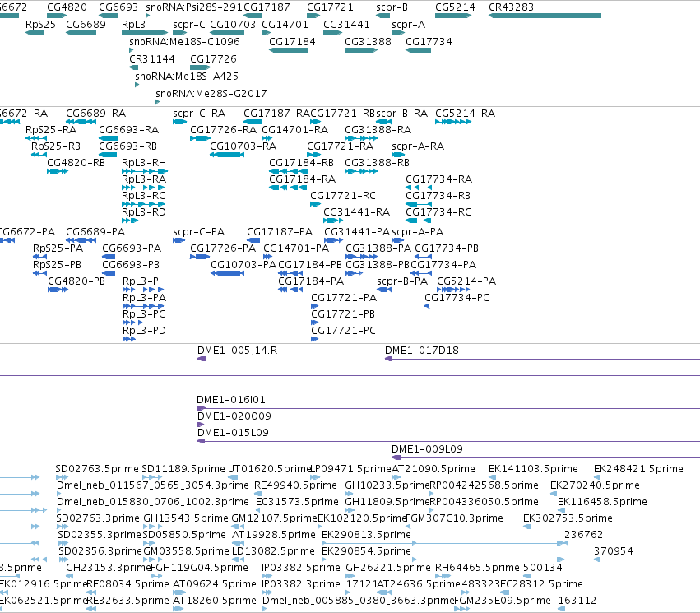Select transcript CG10703-RA
The height and width of the screenshot is (613, 700).
[227, 155]
